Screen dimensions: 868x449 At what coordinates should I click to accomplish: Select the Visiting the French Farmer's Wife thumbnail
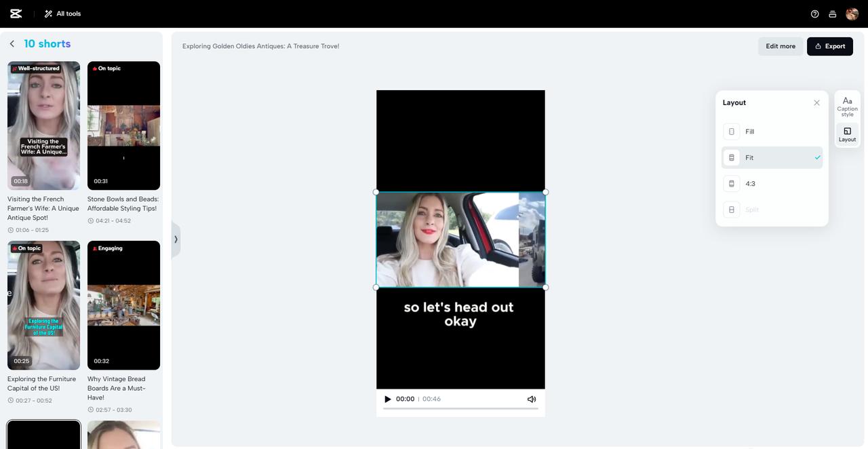pos(43,125)
